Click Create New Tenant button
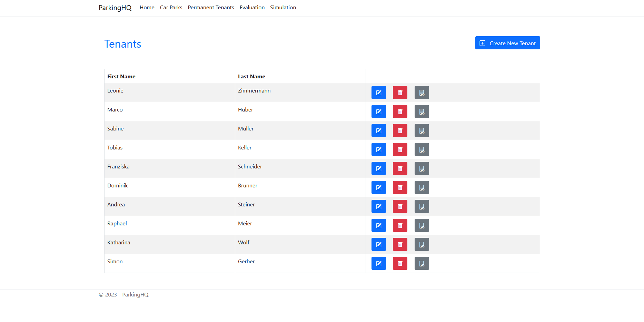Viewport: 644px width, 322px height. 507,43
